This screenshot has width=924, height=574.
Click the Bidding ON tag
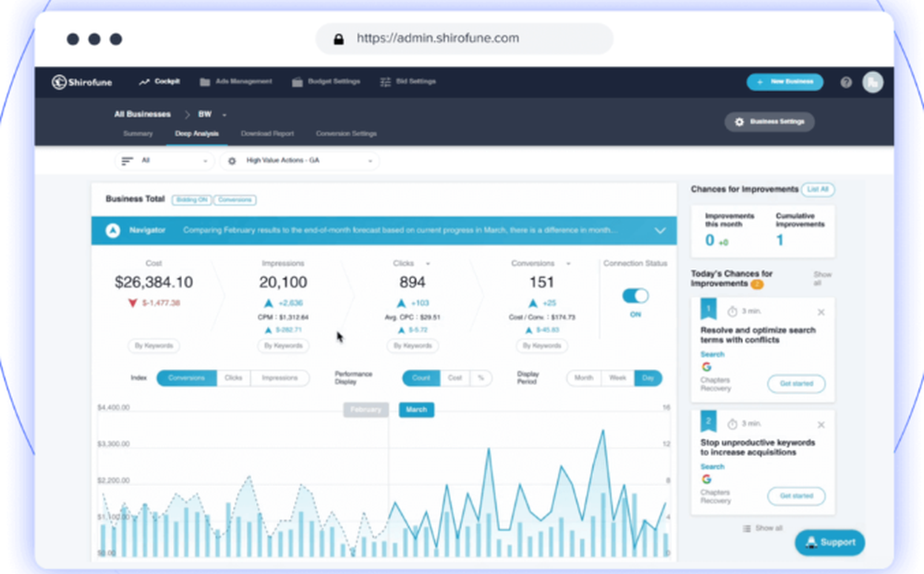click(x=191, y=200)
